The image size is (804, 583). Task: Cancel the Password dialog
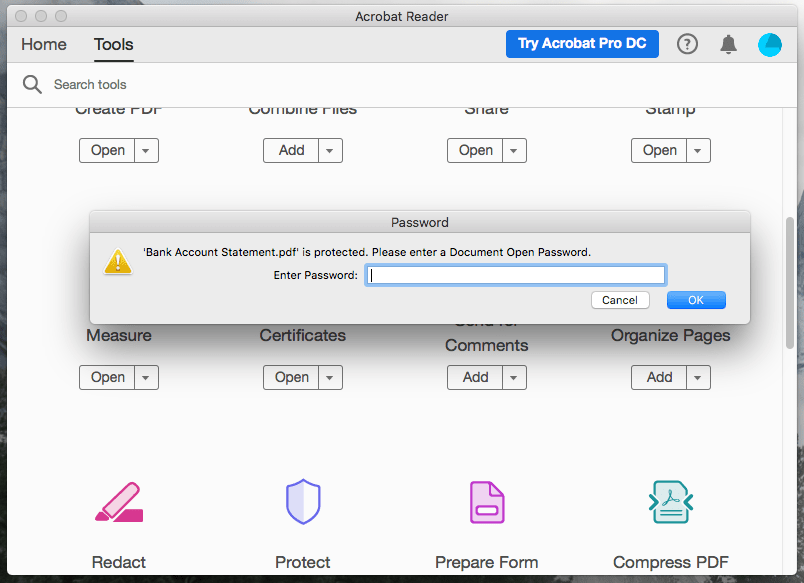(x=620, y=300)
